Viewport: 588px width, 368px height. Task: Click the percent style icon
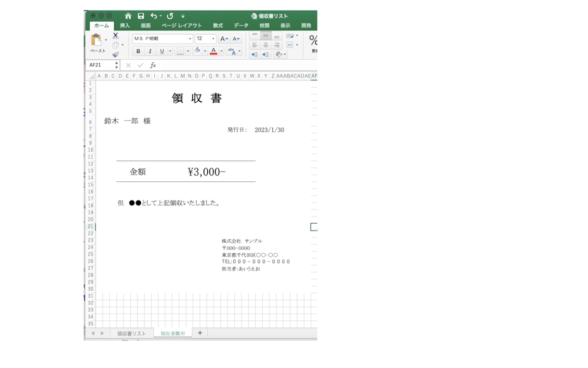313,40
